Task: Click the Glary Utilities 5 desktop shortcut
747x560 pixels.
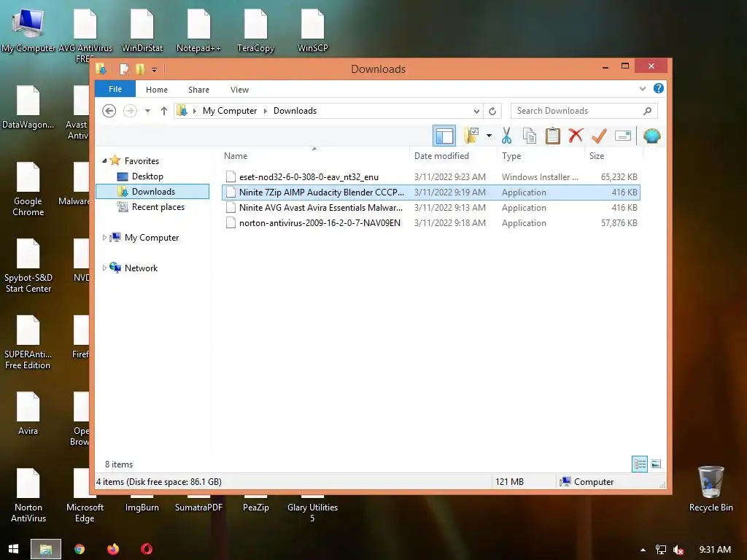Action: [x=312, y=510]
